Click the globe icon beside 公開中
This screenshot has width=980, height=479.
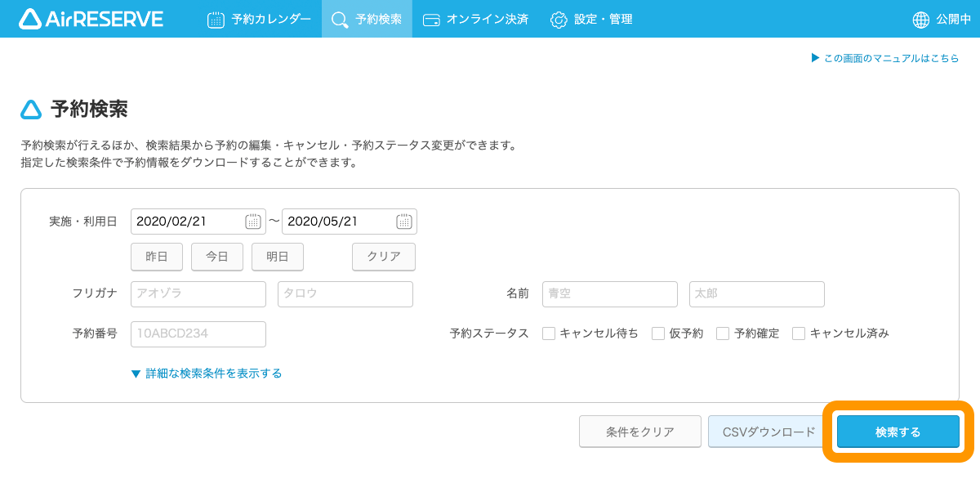click(921, 20)
